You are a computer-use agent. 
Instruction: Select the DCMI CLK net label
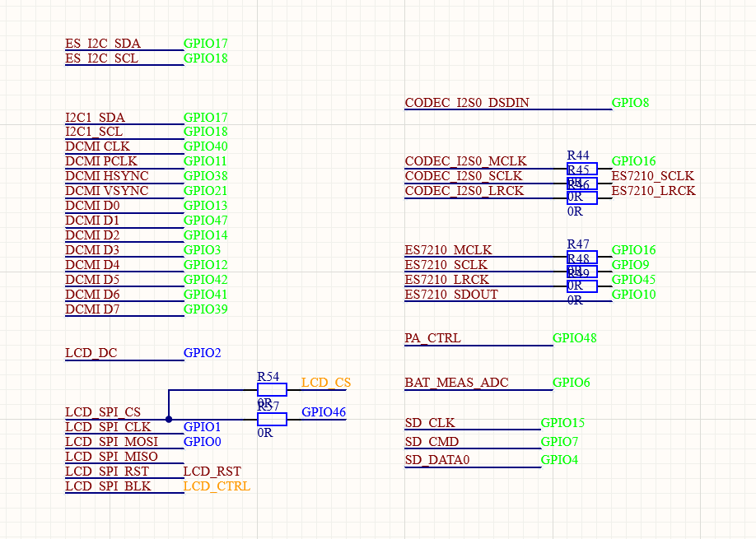pyautogui.click(x=97, y=146)
